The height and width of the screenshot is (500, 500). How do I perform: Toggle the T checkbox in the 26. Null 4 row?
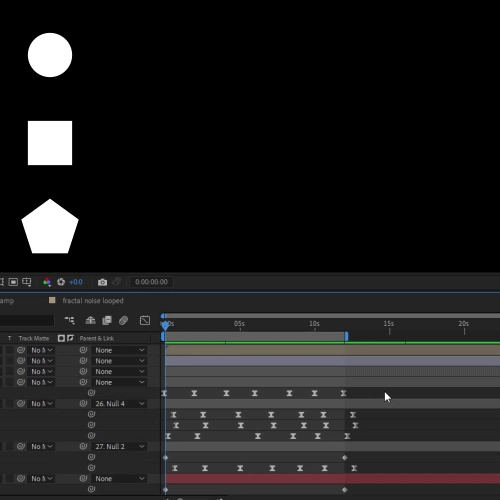click(x=10, y=404)
